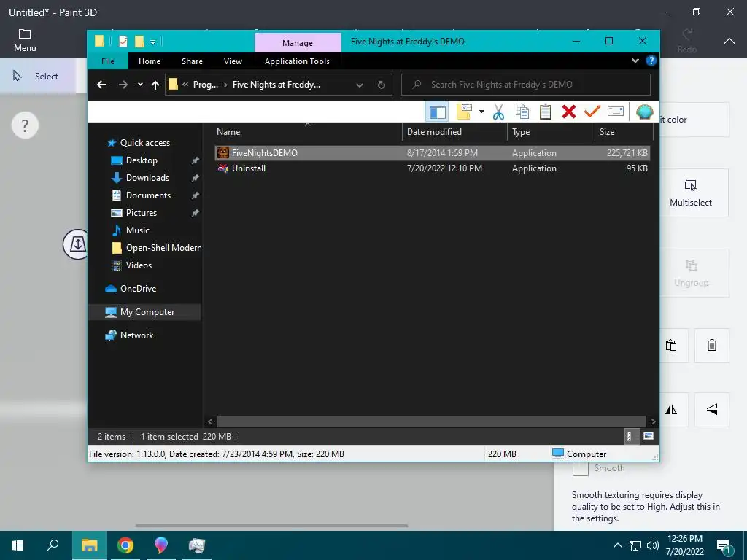The height and width of the screenshot is (560, 747).
Task: Go forward with the right arrow
Action: click(x=123, y=85)
